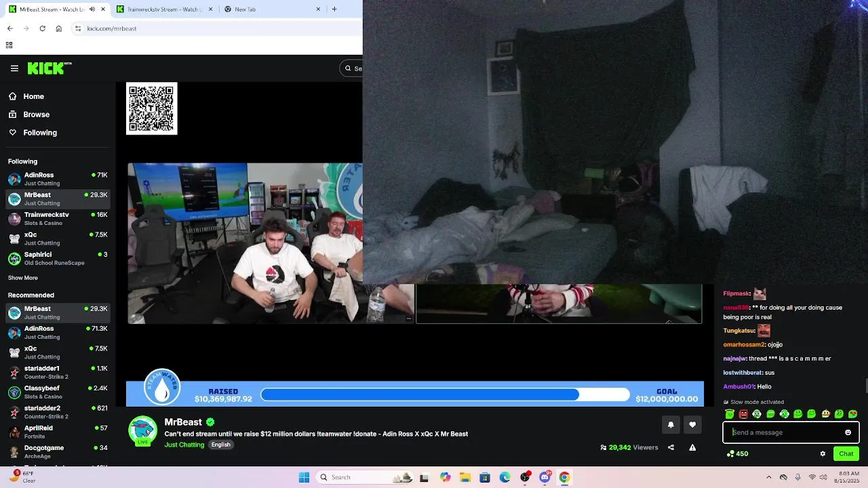Open the weather widget showing 66°F
This screenshot has width=868, height=488.
pos(22,477)
